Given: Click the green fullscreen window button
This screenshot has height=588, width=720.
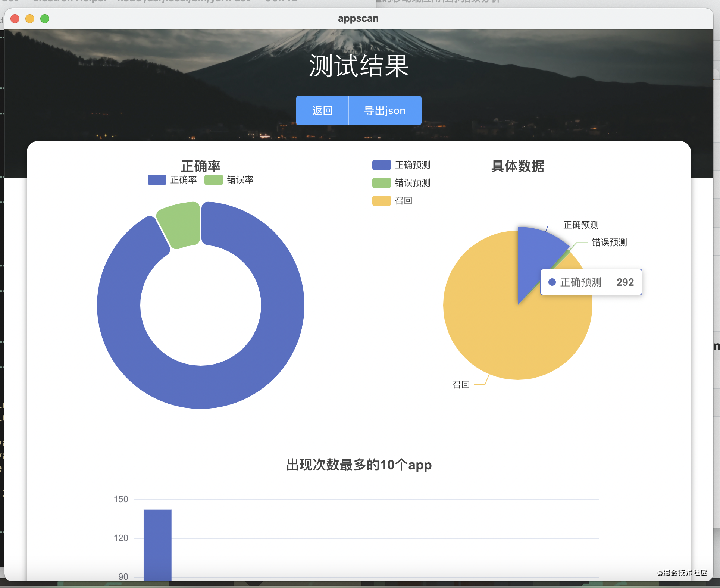Looking at the screenshot, I should tap(45, 19).
